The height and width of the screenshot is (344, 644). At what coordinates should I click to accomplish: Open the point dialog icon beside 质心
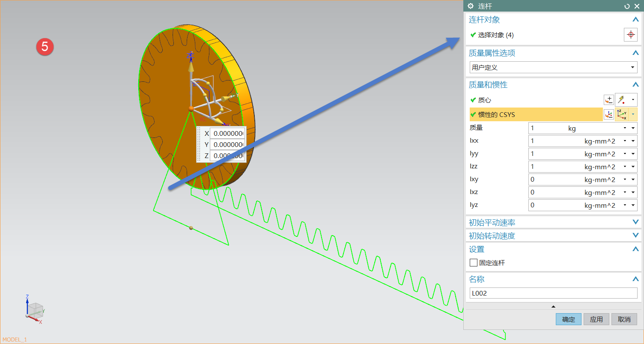coord(608,100)
